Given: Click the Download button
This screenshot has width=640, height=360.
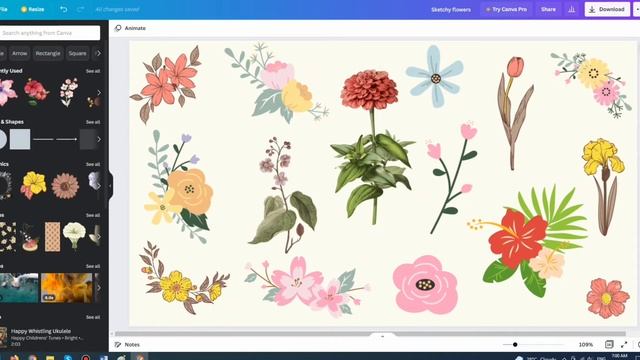Looking at the screenshot, I should (x=607, y=9).
